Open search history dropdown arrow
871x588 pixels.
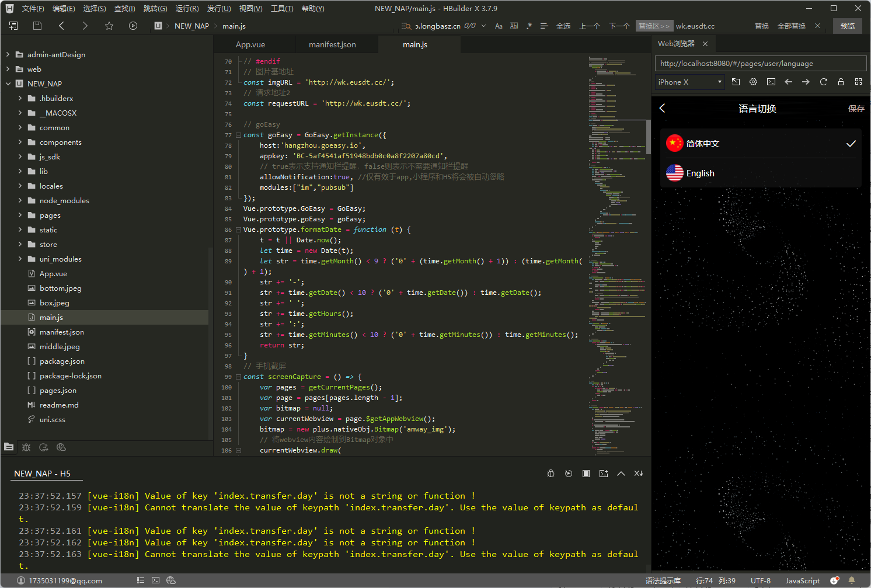point(483,26)
